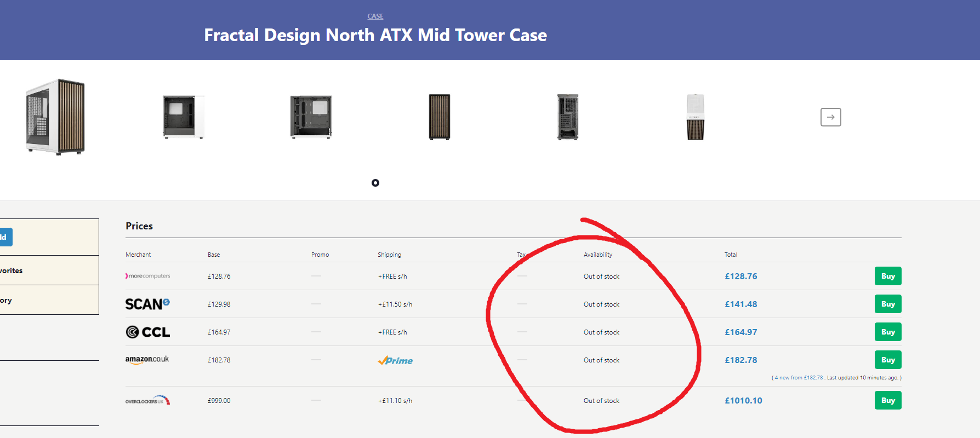Open the '4 new from £182.78' link

(x=799, y=378)
